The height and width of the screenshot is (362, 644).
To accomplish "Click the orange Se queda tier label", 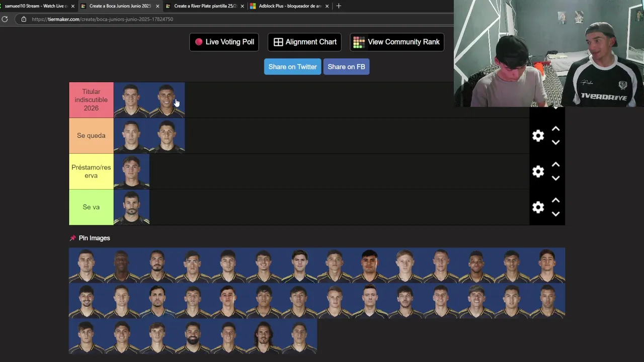I will coord(91,136).
